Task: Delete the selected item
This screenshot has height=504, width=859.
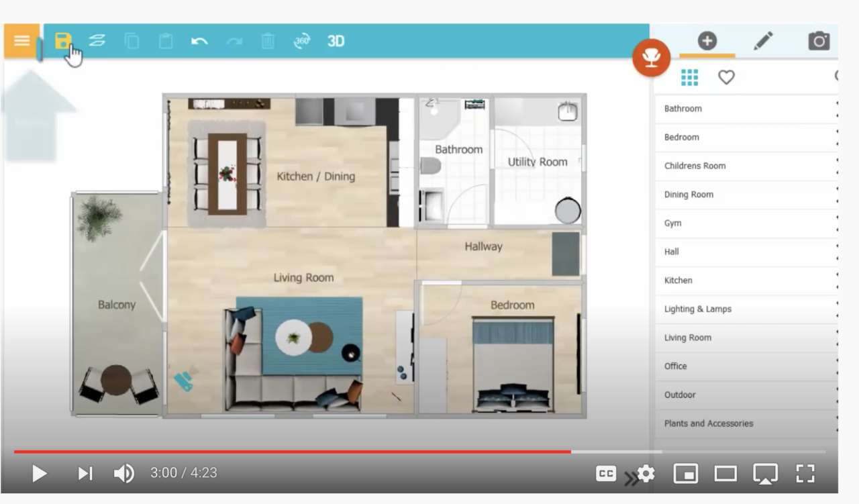Action: click(x=268, y=40)
